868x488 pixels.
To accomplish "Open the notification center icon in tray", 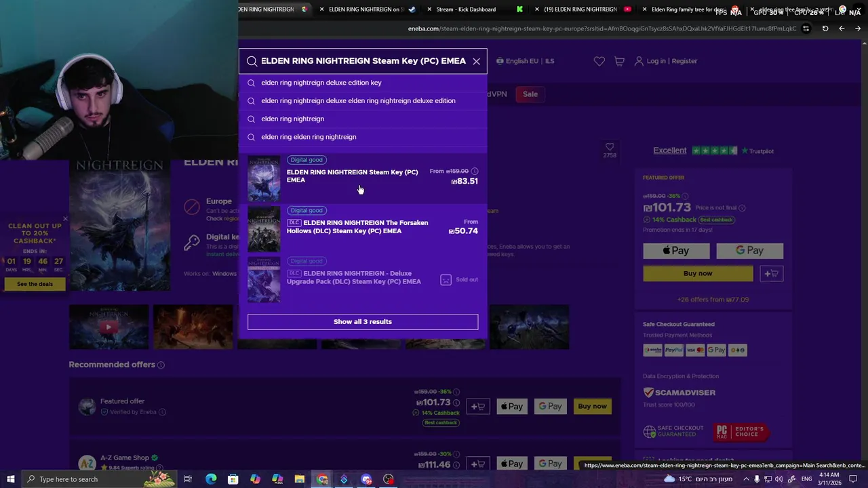I will click(x=854, y=479).
